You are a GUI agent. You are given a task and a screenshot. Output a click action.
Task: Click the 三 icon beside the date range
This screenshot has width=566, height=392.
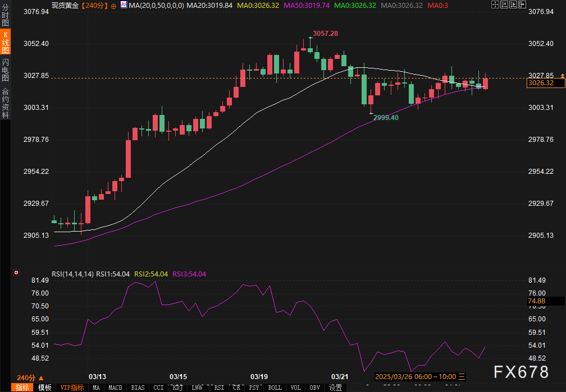(x=462, y=376)
